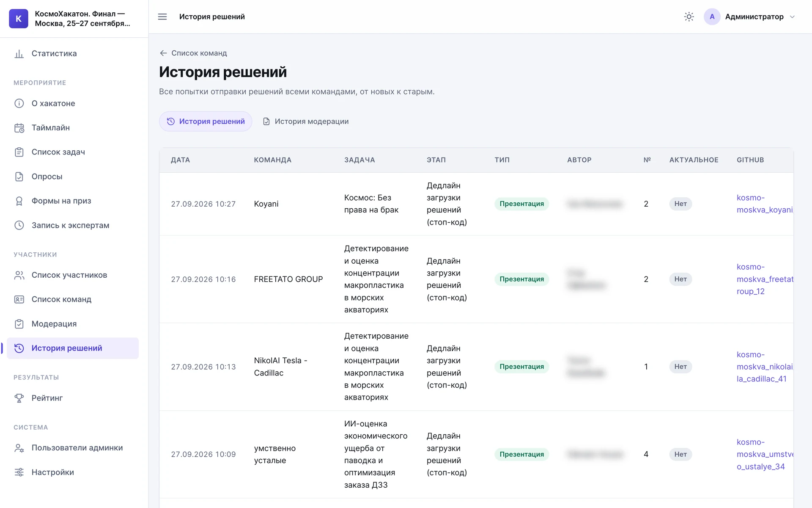This screenshot has height=508, width=812.
Task: Click the Модерация clipboard check icon
Action: coord(19,324)
